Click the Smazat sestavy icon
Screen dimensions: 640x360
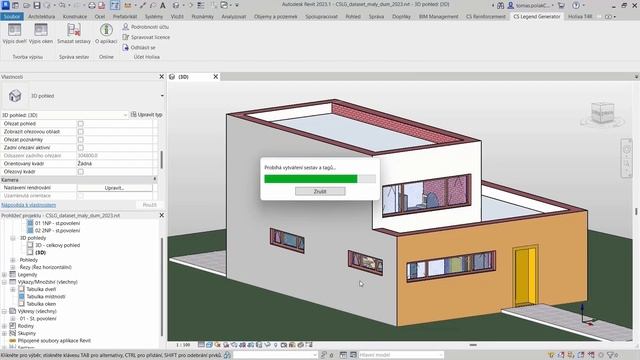[74, 30]
